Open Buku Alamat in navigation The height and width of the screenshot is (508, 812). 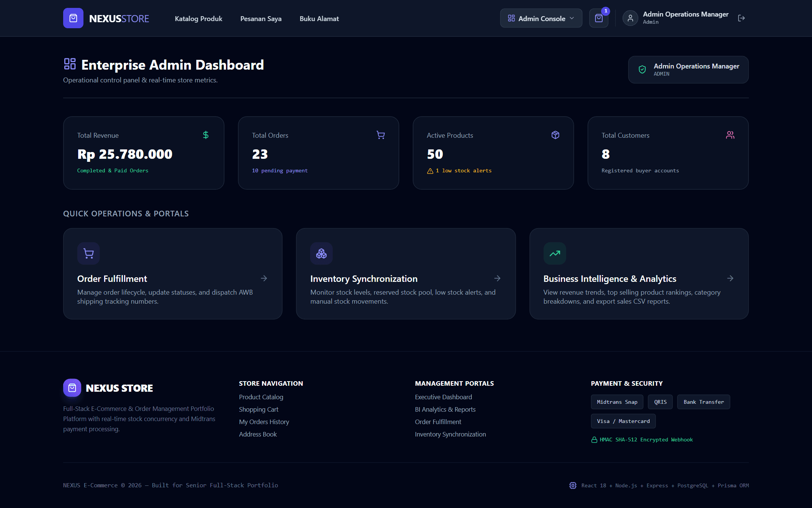pyautogui.click(x=319, y=18)
